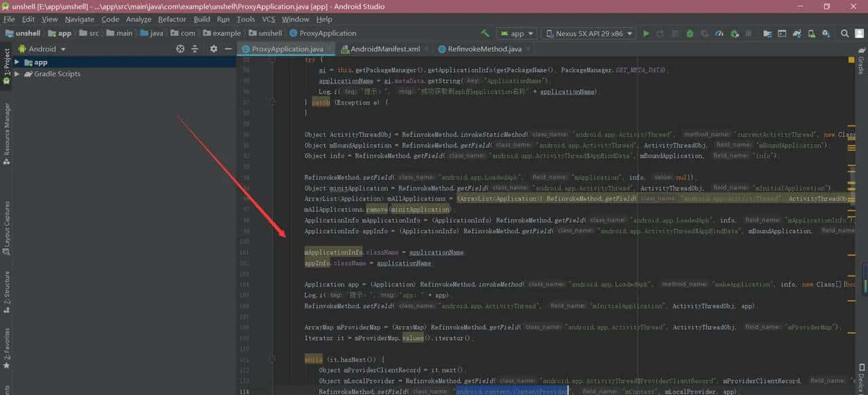Click the ProxyApplication breadcrumb item
This screenshot has width=868, height=395.
click(x=323, y=33)
